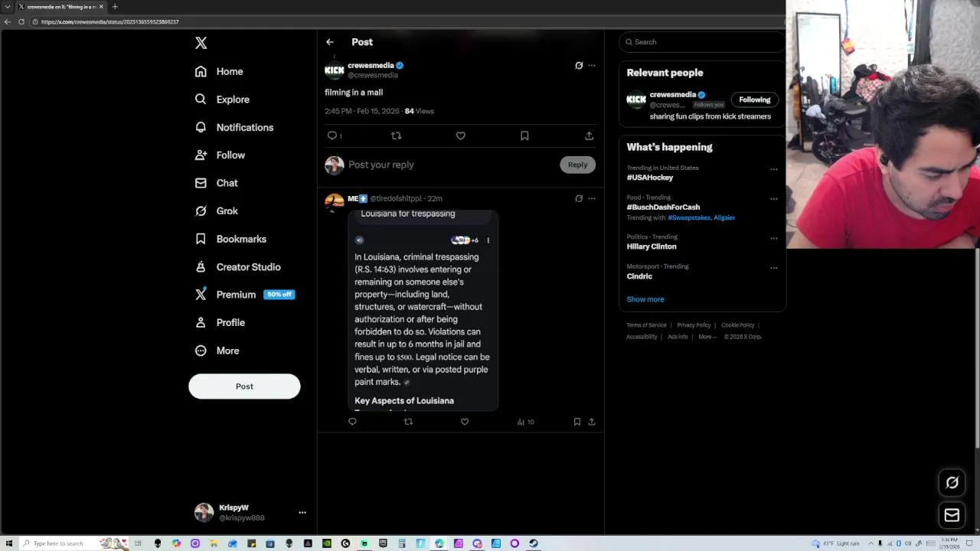
Task: Bookmark the ME comment
Action: coord(577,422)
